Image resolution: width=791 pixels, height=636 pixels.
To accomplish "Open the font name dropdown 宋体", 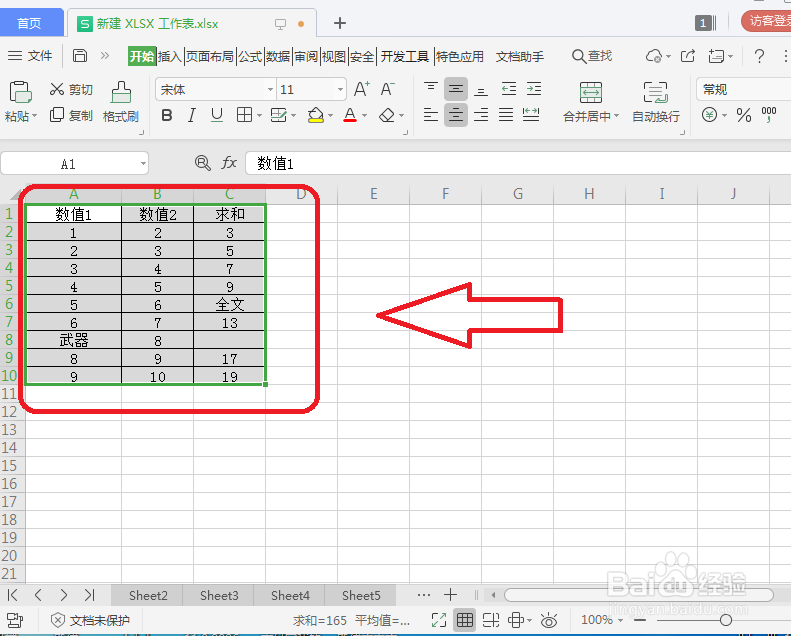I will pyautogui.click(x=270, y=90).
